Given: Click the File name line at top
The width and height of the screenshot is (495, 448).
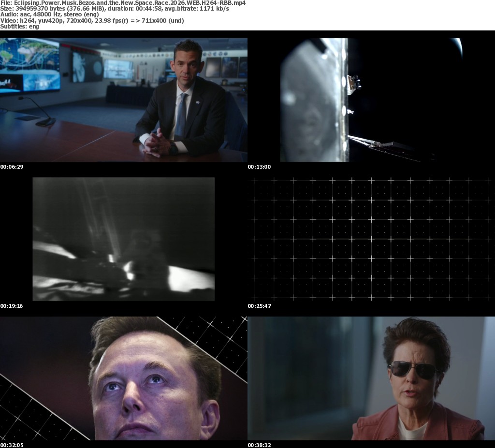Looking at the screenshot, I should 123,3.
